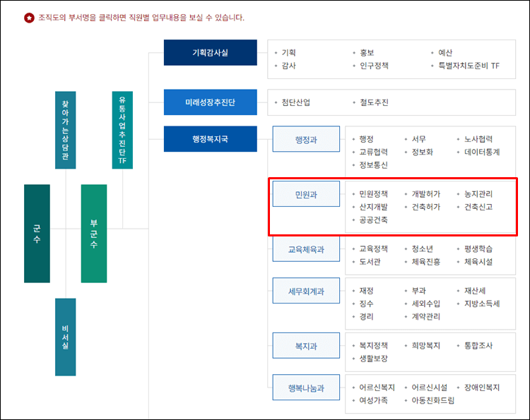Image resolution: width=530 pixels, height=420 pixels.
Task: Click the 서무 team item
Action: [x=419, y=139]
